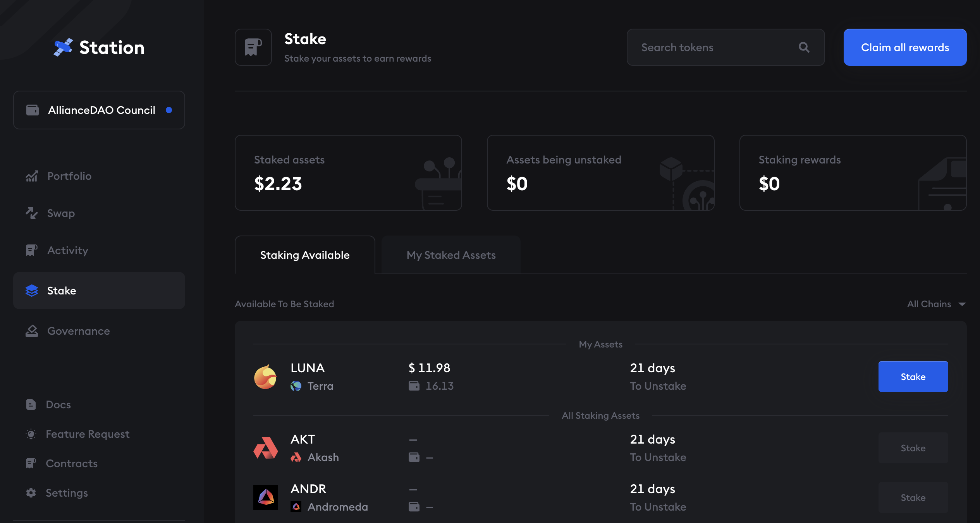980x523 pixels.
Task: Click the Stake page header icon
Action: [x=253, y=47]
